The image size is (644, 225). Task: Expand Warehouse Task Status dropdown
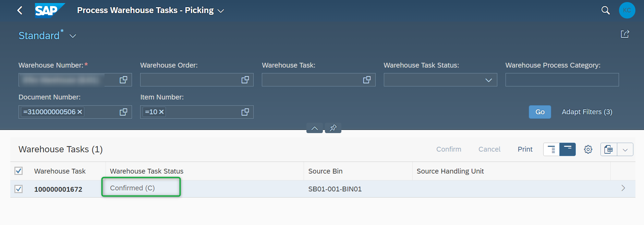click(x=488, y=80)
